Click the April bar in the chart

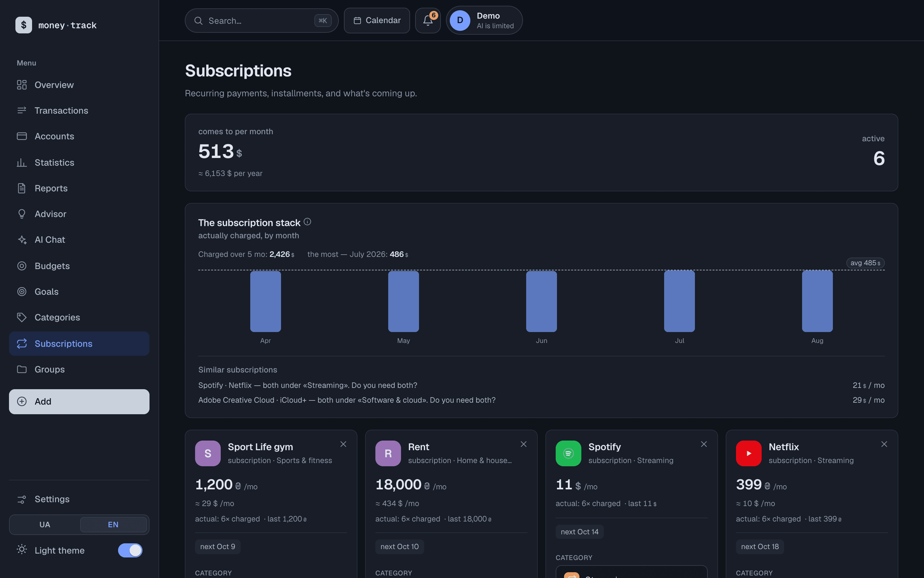(265, 301)
